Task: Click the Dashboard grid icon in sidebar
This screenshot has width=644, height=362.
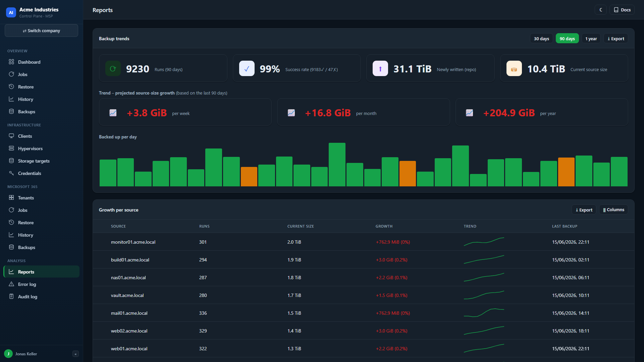Action: [11, 62]
